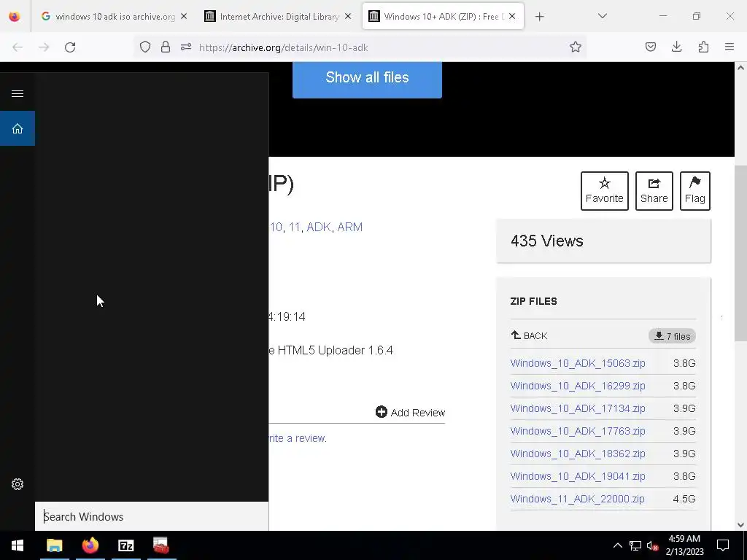
Task: Click the muted volume tray icon
Action: click(x=652, y=545)
